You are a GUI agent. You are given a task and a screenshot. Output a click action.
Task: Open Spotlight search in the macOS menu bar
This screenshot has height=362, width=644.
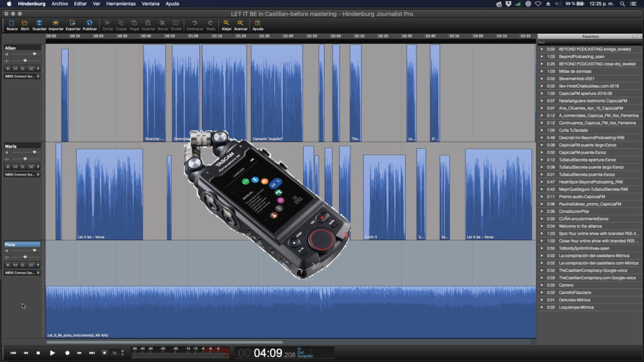(x=622, y=4)
